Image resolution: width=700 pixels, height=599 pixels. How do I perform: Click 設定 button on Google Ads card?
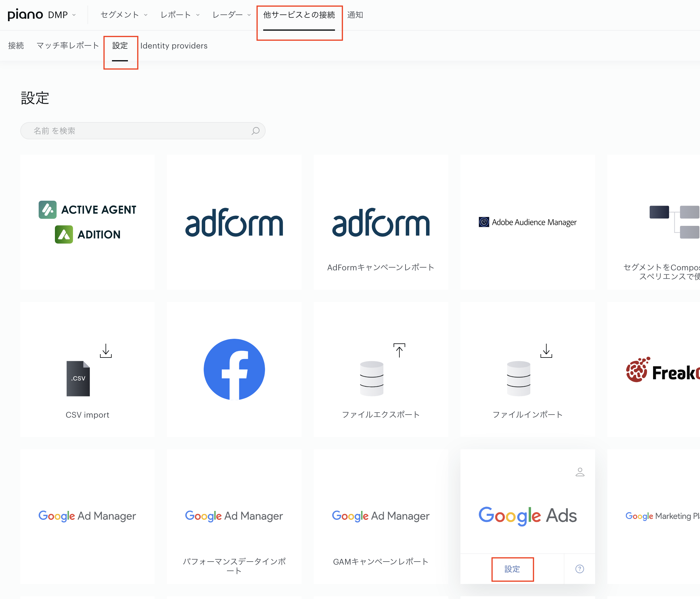click(x=512, y=569)
